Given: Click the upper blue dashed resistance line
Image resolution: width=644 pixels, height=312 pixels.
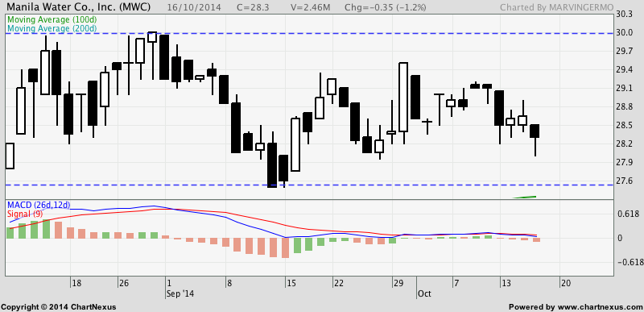Looking at the screenshot, I should point(310,33).
